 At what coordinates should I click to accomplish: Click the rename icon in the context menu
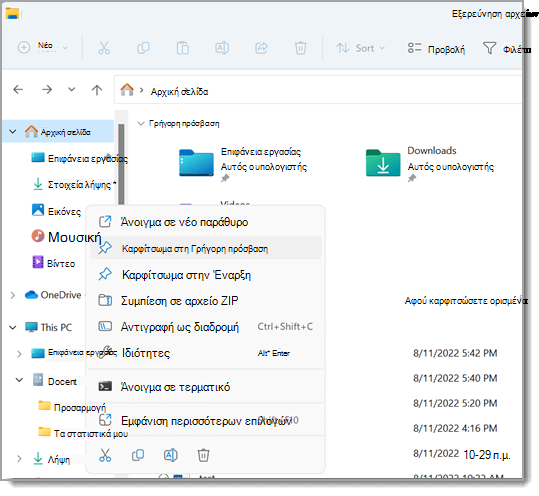pos(170,455)
